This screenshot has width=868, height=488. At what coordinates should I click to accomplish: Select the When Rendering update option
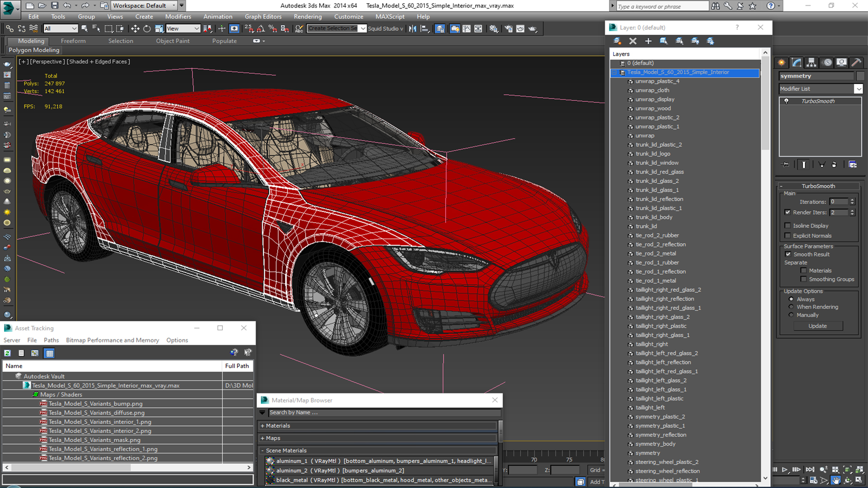(x=791, y=307)
